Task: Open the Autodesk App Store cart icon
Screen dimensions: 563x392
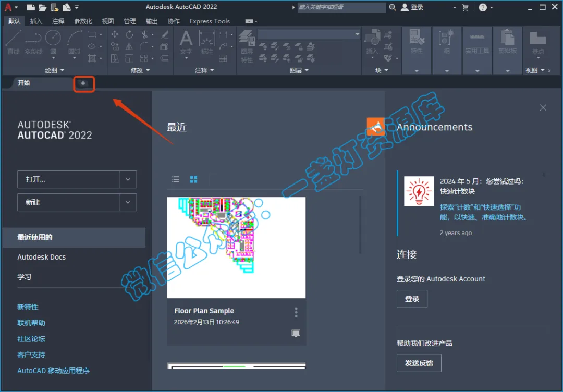Action: pyautogui.click(x=466, y=7)
